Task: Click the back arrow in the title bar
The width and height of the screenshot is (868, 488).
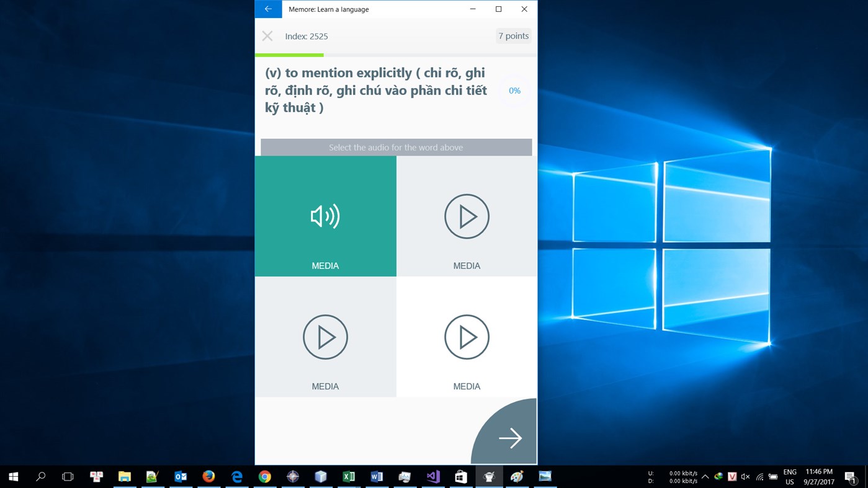Action: [267, 9]
